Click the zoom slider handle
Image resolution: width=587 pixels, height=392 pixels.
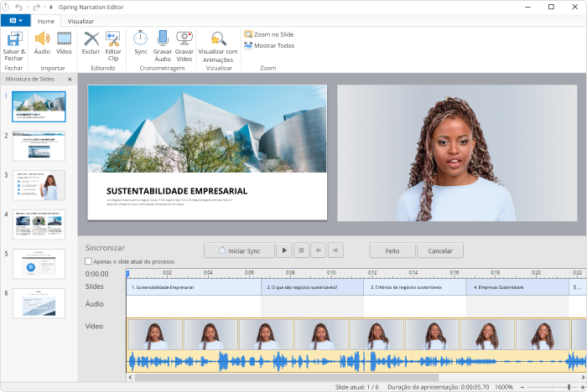pos(569,387)
